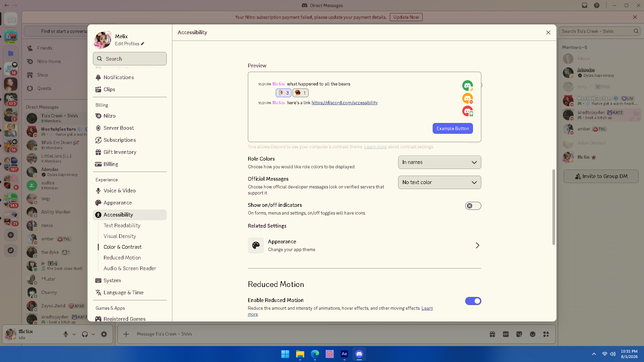
Task: Close the settings dialog
Action: click(x=548, y=33)
